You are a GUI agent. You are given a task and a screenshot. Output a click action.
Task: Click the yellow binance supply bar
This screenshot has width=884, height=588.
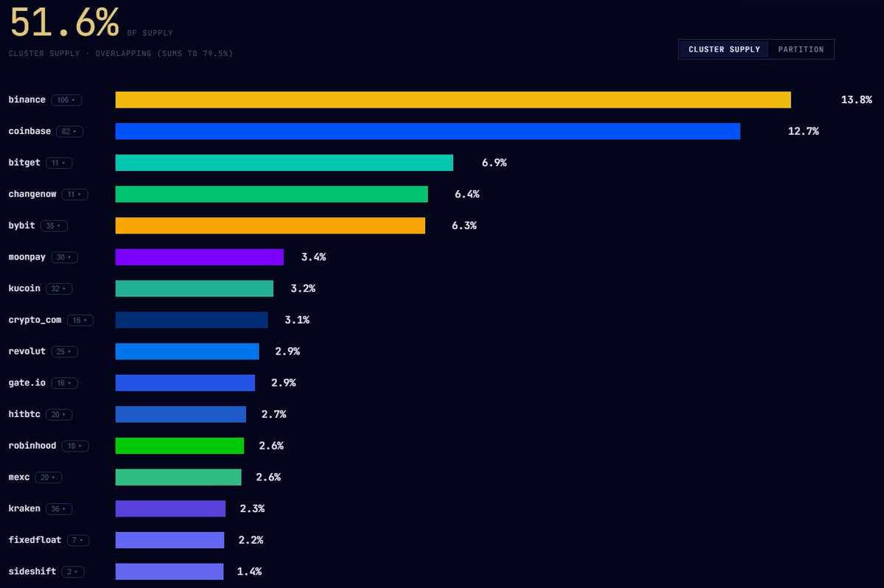pos(453,99)
